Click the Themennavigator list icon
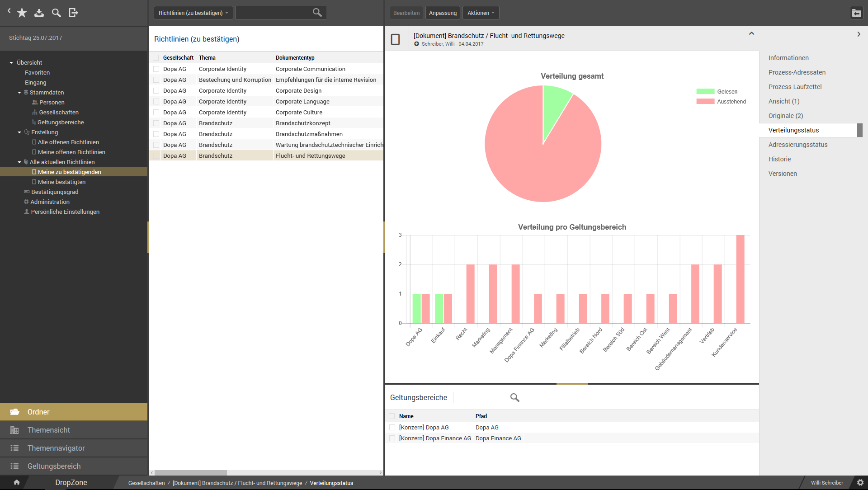 coord(15,448)
